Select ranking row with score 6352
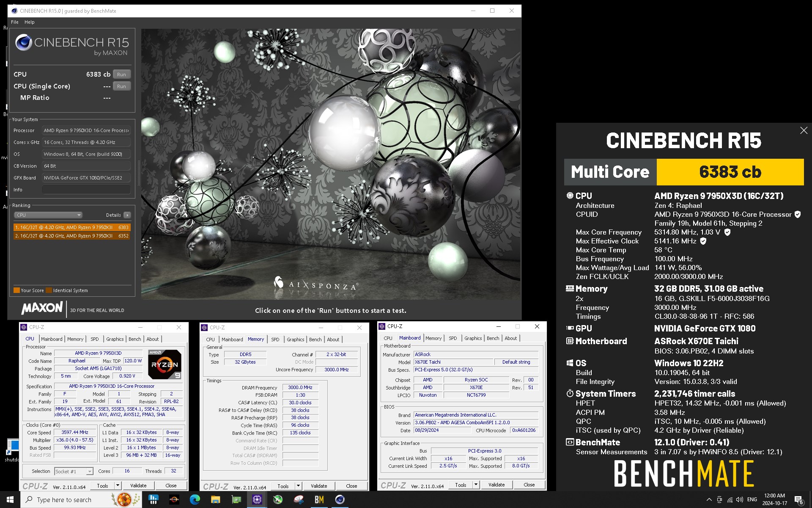Viewport: 812px width, 508px height. [x=72, y=236]
